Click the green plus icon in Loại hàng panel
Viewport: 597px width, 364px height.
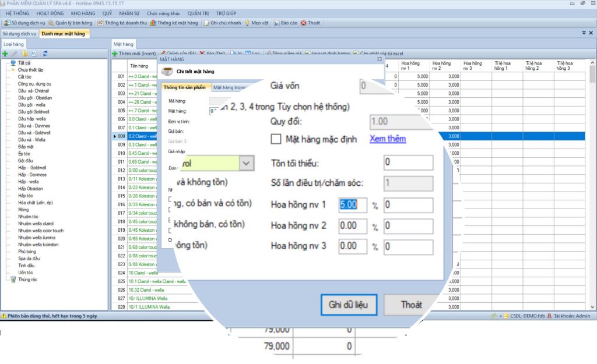[x=5, y=54]
